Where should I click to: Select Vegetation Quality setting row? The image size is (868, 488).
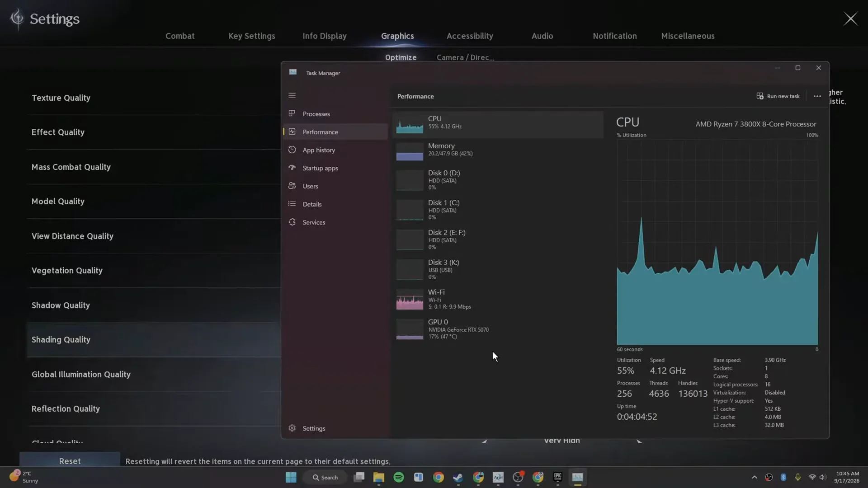coord(154,271)
